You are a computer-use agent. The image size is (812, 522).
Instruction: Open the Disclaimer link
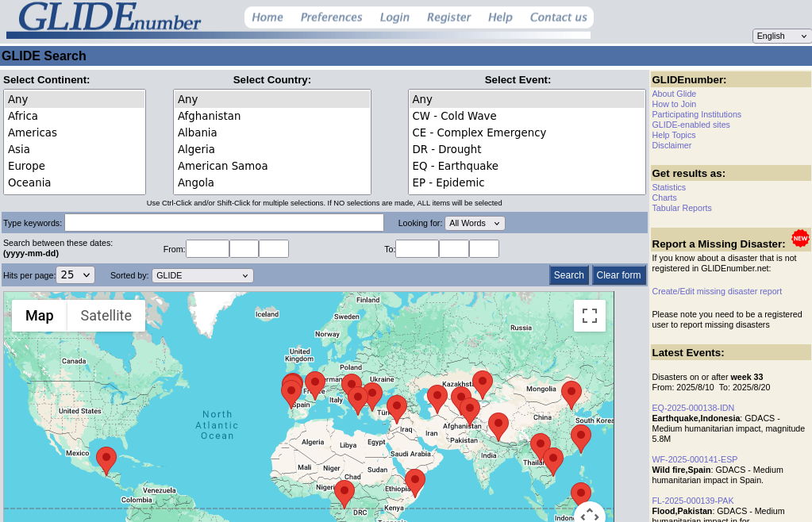tap(672, 145)
